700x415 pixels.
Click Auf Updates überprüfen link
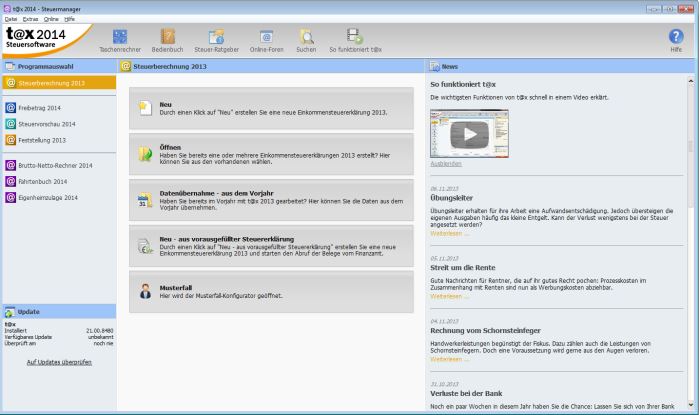[59, 361]
